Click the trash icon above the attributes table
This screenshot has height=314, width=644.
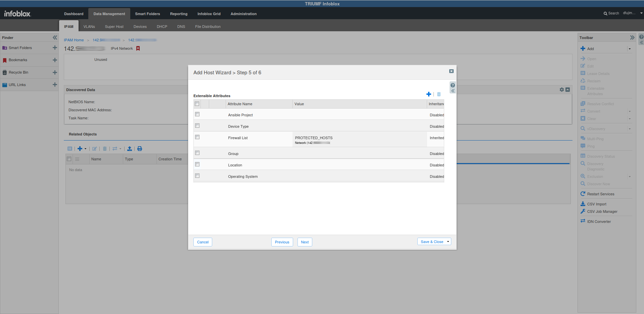pyautogui.click(x=439, y=94)
